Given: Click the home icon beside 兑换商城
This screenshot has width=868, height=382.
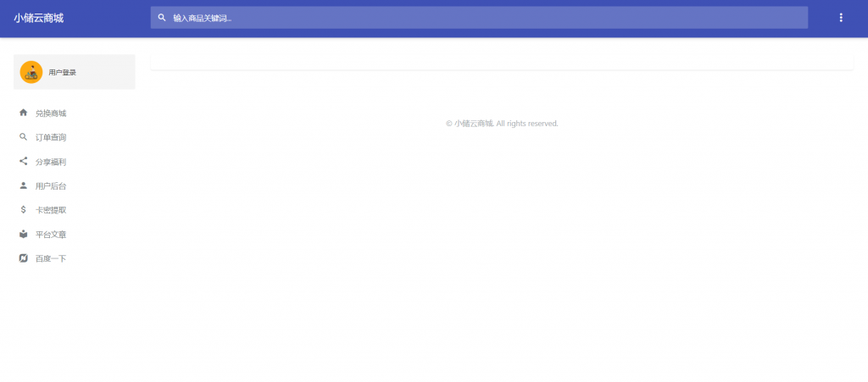Looking at the screenshot, I should (x=24, y=113).
